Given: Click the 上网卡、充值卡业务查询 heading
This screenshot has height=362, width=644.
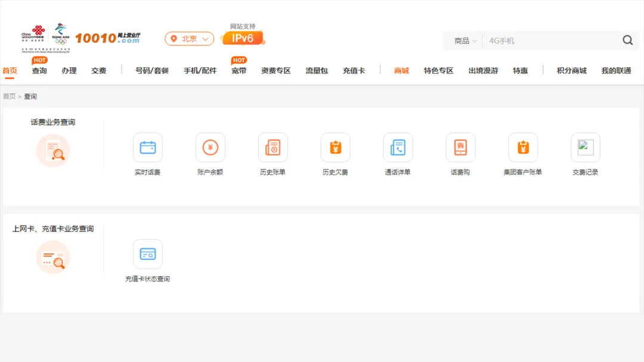Looking at the screenshot, I should 53,228.
